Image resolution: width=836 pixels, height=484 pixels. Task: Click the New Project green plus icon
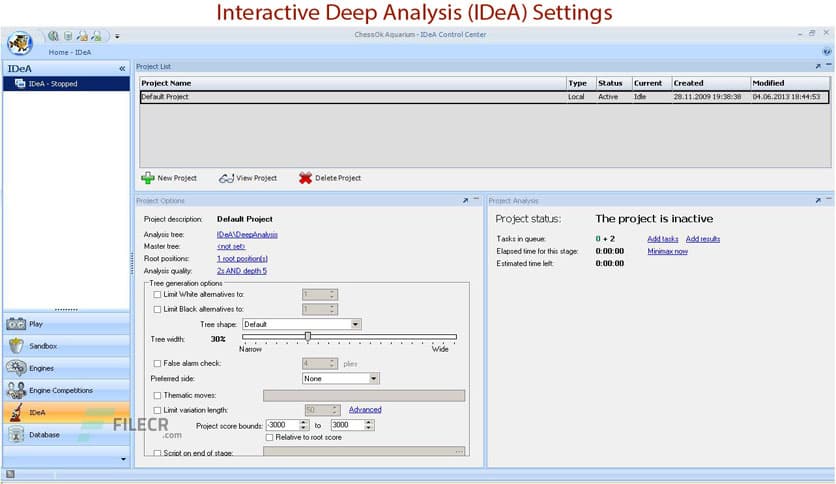pyautogui.click(x=147, y=178)
